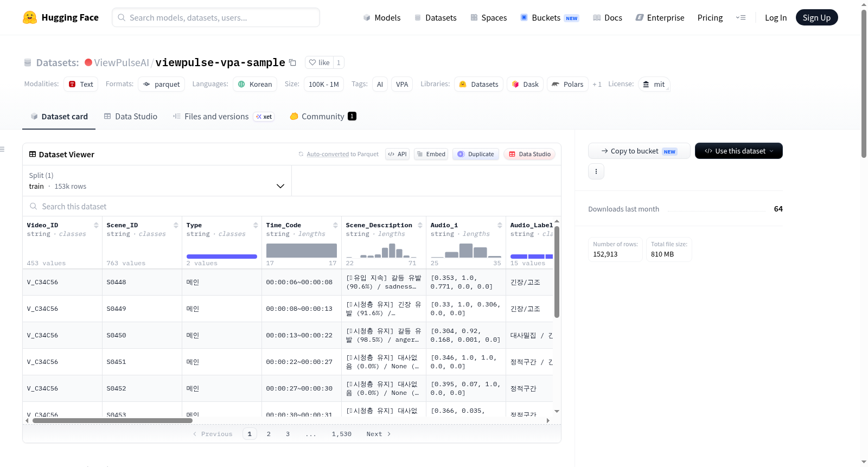Expand the Use this dataset dropdown

point(738,151)
